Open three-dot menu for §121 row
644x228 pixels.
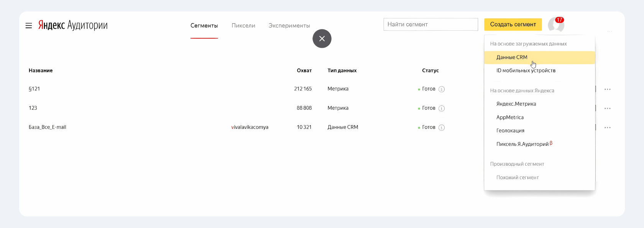coord(608,89)
